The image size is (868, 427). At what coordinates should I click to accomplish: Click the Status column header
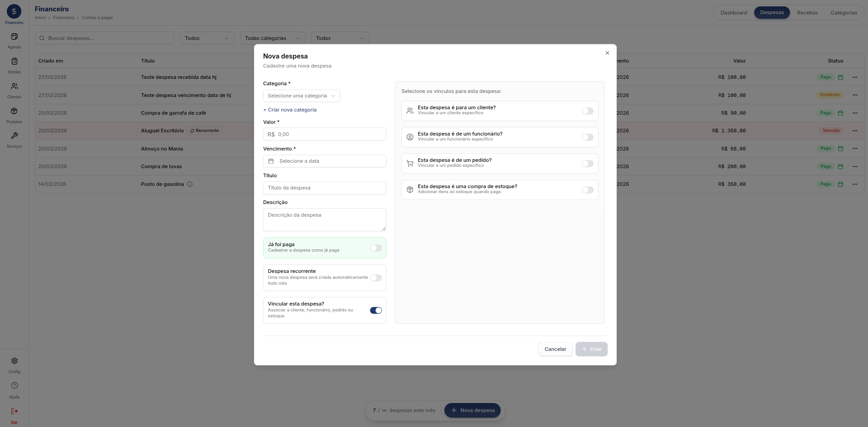click(x=835, y=61)
